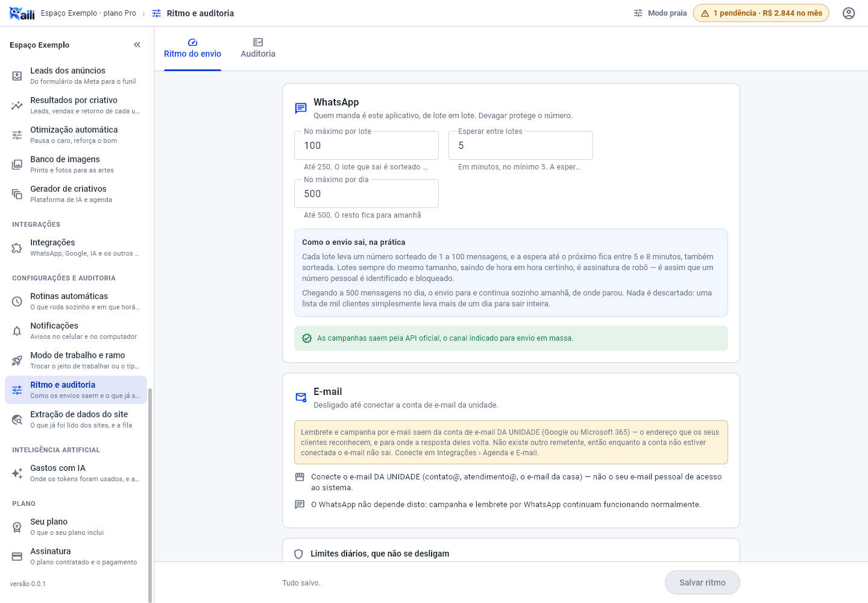The width and height of the screenshot is (868, 603).
Task: Open the 1 pendência billing alert
Action: [761, 13]
